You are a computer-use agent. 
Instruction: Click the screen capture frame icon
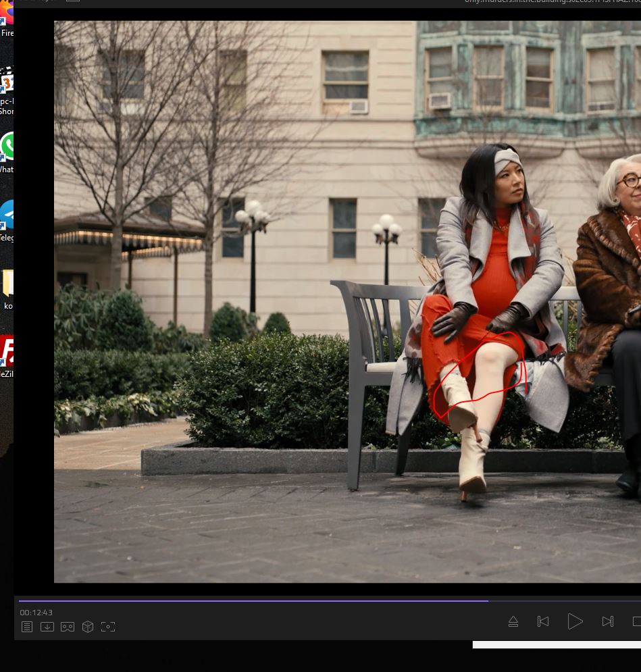108,627
